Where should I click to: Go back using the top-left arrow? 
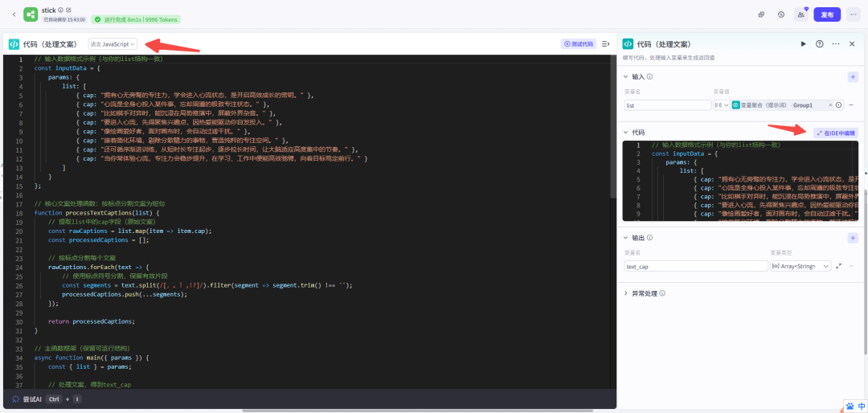pyautogui.click(x=14, y=14)
